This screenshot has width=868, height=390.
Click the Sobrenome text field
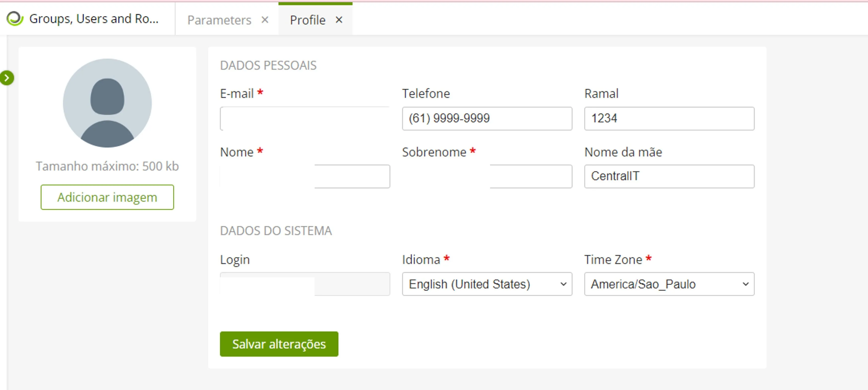487,176
